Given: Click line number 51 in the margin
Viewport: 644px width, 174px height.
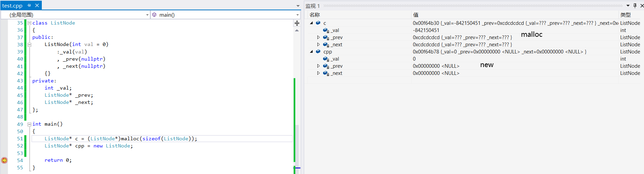Looking at the screenshot, I should (20, 139).
